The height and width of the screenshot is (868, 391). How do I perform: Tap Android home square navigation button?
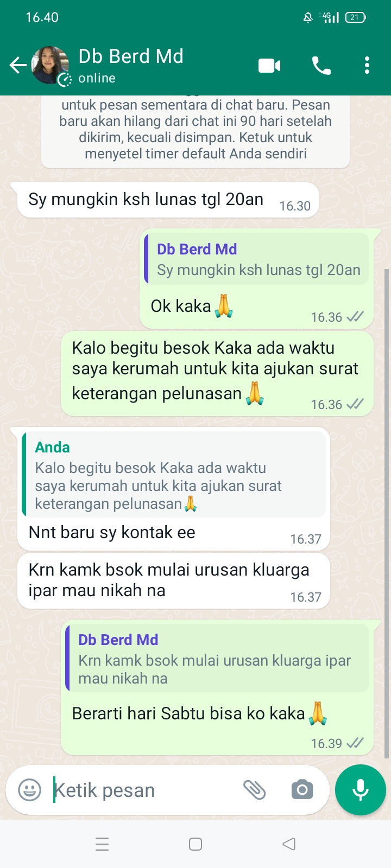coord(195,844)
